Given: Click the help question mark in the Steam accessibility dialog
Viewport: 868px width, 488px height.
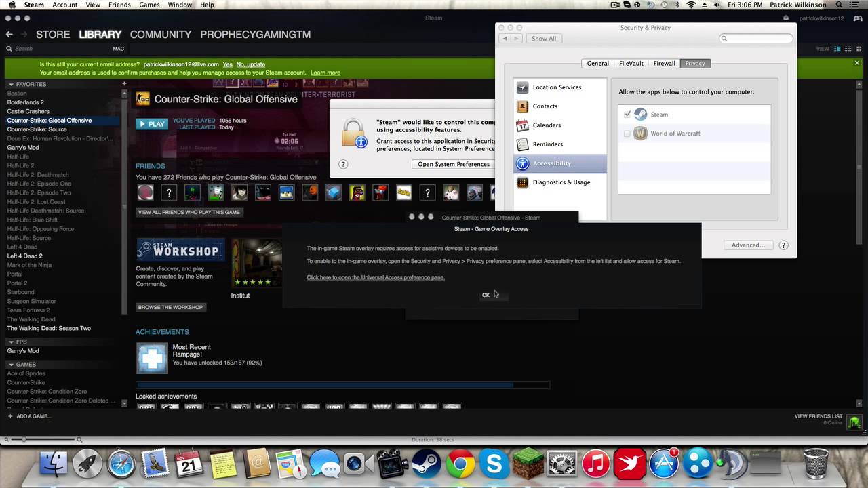Looking at the screenshot, I should 343,164.
